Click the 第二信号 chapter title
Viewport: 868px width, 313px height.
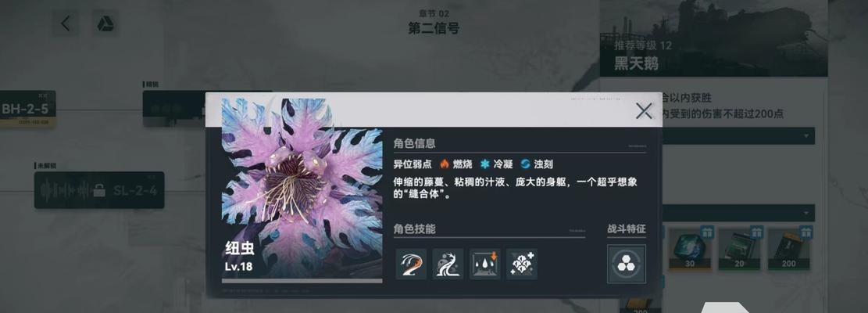tap(434, 27)
